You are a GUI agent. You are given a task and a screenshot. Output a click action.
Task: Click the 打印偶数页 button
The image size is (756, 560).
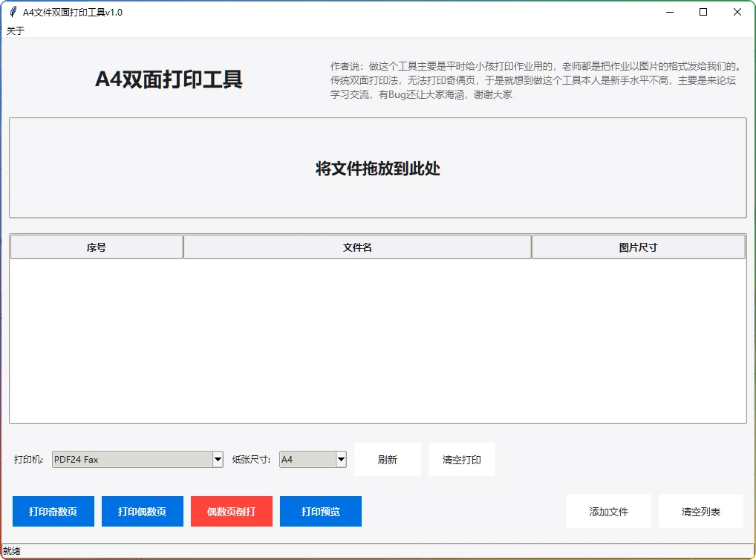(x=142, y=511)
